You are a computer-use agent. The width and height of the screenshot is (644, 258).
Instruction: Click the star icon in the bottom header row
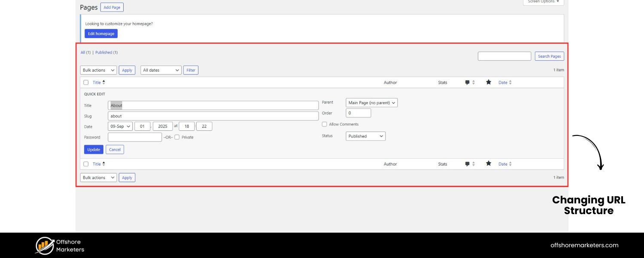pos(488,164)
